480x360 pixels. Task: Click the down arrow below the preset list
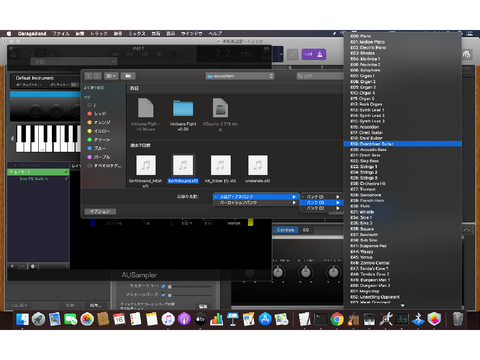pyautogui.click(x=403, y=305)
